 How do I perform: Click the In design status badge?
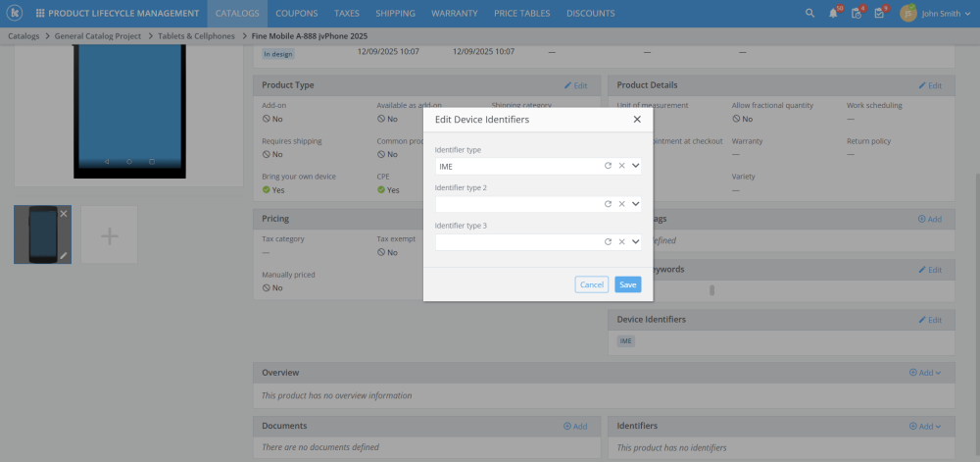[277, 54]
